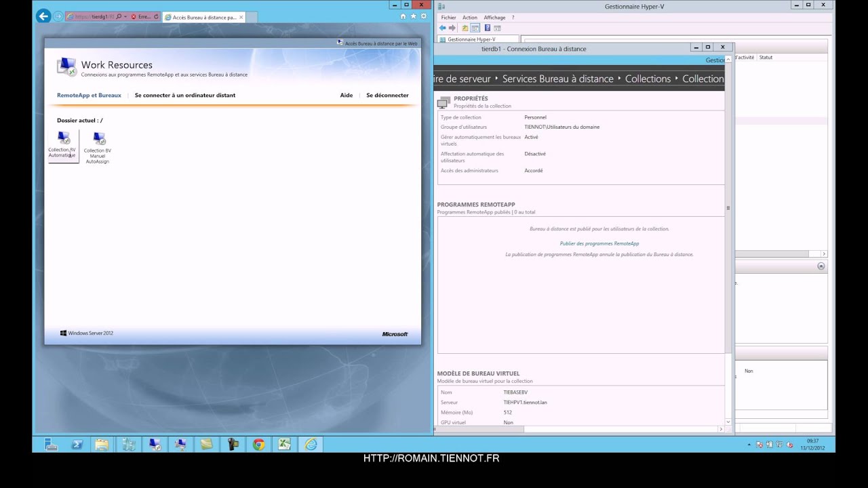This screenshot has width=868, height=488.
Task: Collapse the Hyper-V actions pane chevron
Action: pos(821,266)
